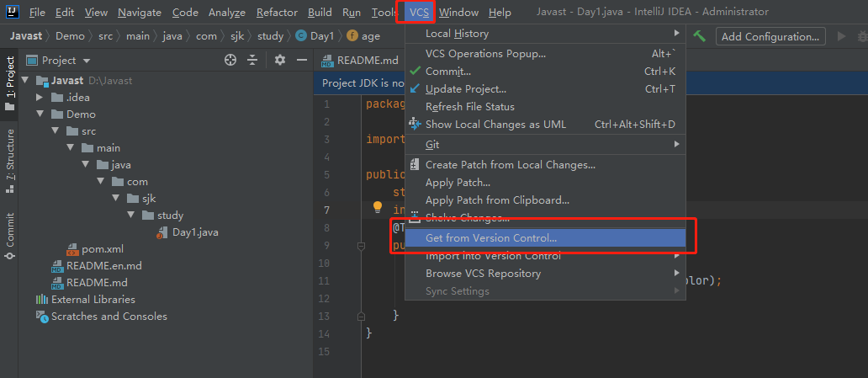
Task: Toggle the 7: Structure side tool window
Action: point(9,162)
